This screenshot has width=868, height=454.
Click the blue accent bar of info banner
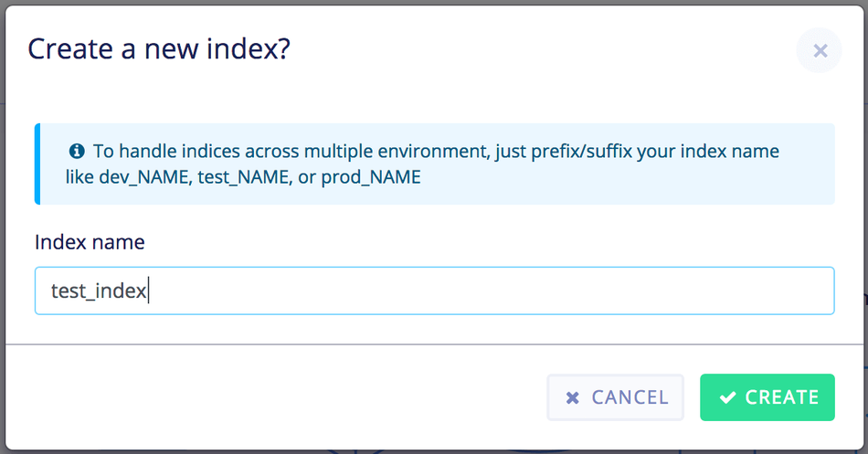tap(37, 164)
